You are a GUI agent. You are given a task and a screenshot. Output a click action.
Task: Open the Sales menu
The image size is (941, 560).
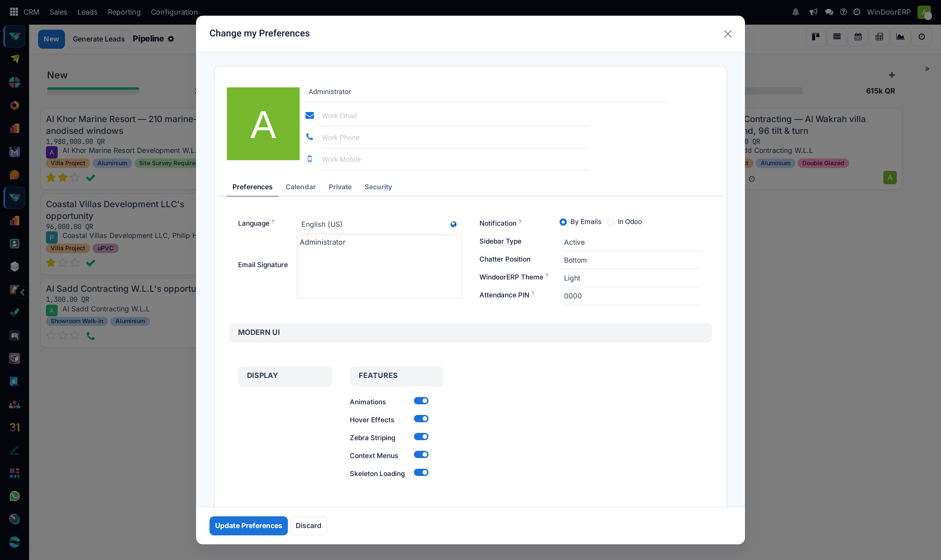point(58,12)
